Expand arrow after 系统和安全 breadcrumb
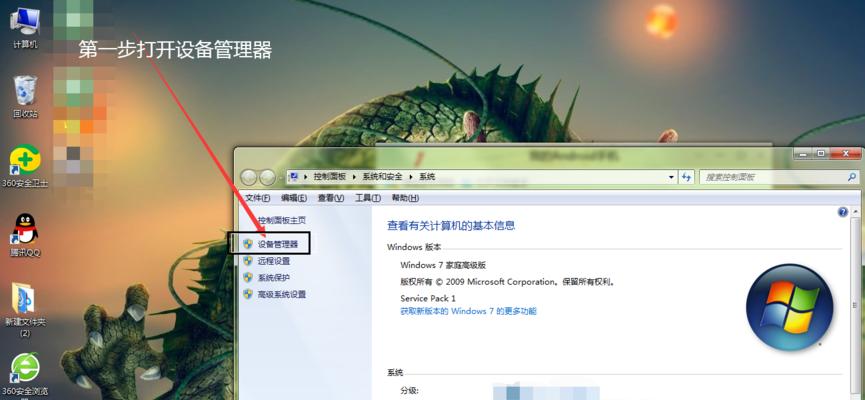This screenshot has height=400, width=865. (411, 177)
